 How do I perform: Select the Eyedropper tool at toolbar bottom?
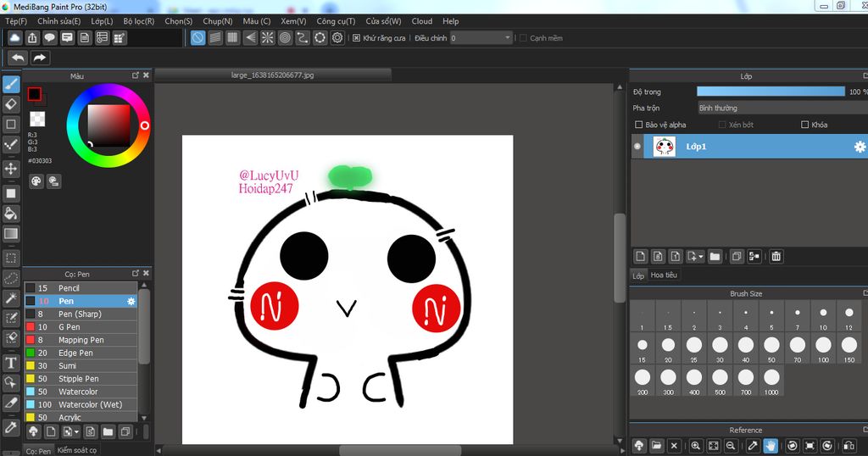tap(11, 427)
